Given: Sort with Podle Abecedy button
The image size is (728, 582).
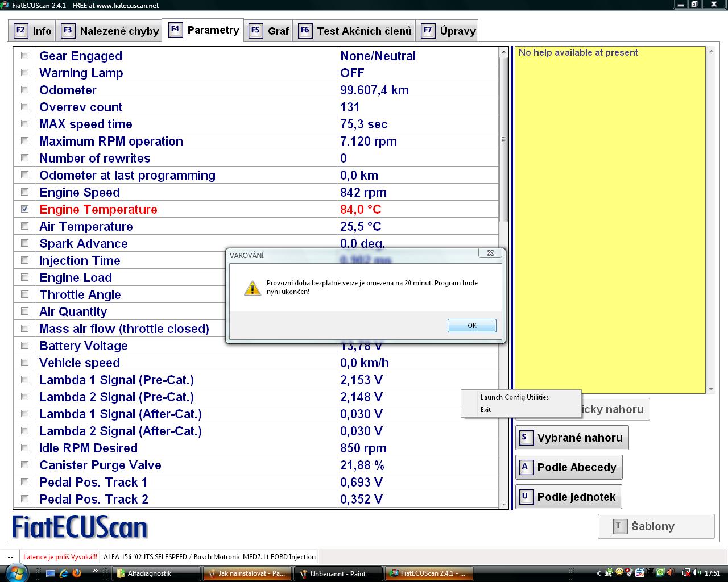Looking at the screenshot, I should 569,467.
